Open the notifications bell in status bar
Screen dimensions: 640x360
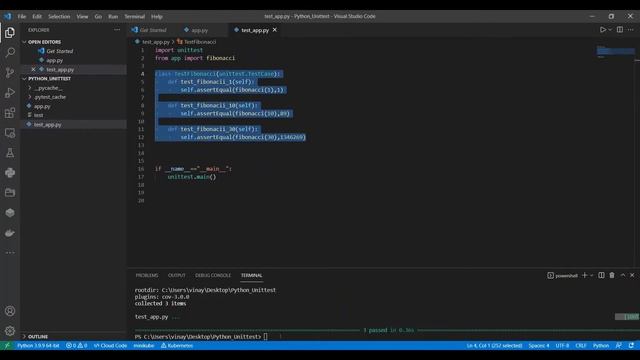point(631,345)
